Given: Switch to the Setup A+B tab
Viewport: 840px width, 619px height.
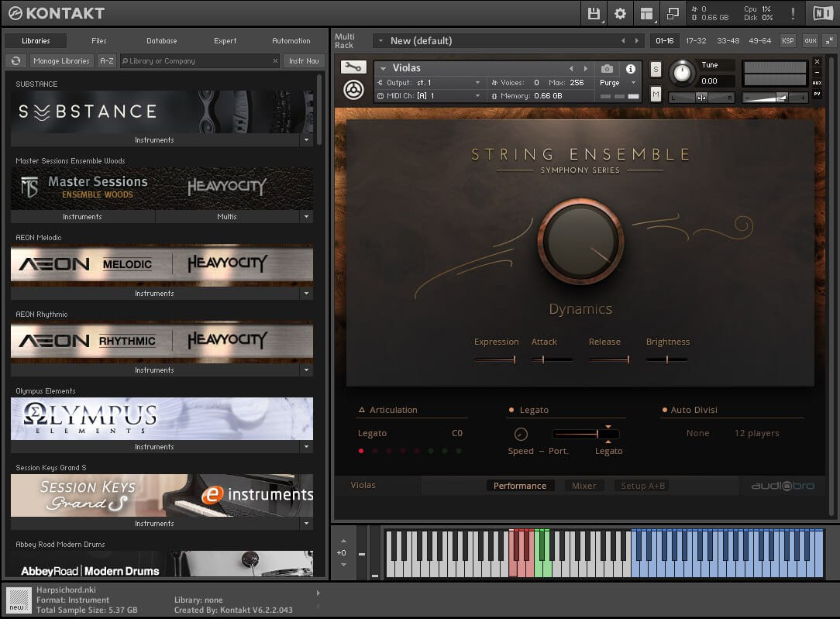Looking at the screenshot, I should (x=643, y=486).
